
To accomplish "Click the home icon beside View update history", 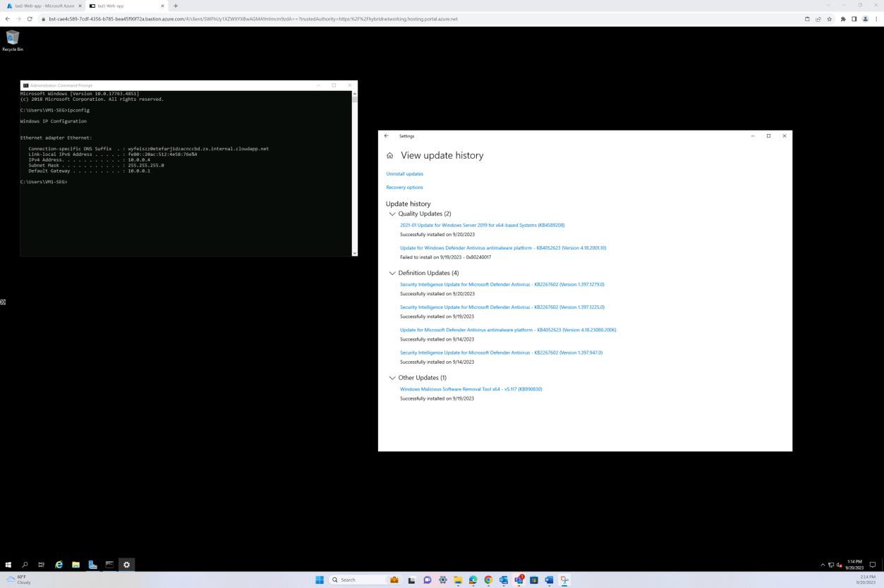I will [x=389, y=155].
